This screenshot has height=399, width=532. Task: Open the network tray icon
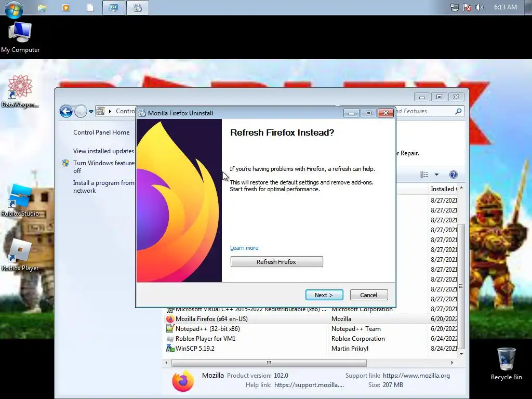point(454,7)
